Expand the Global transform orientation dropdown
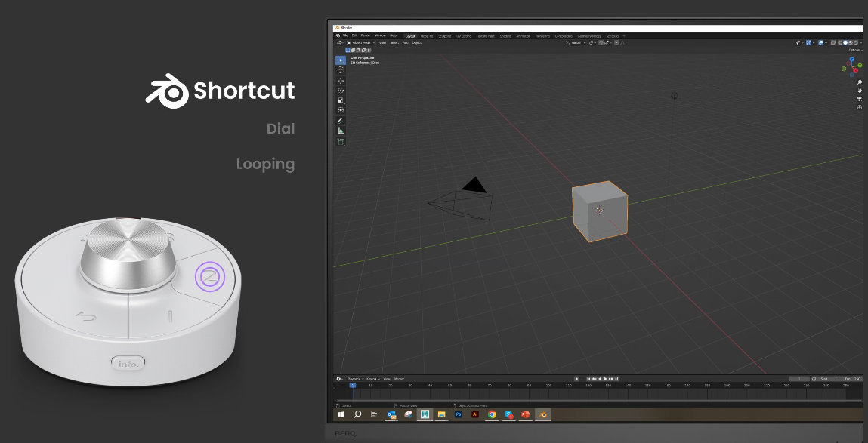 (578, 43)
